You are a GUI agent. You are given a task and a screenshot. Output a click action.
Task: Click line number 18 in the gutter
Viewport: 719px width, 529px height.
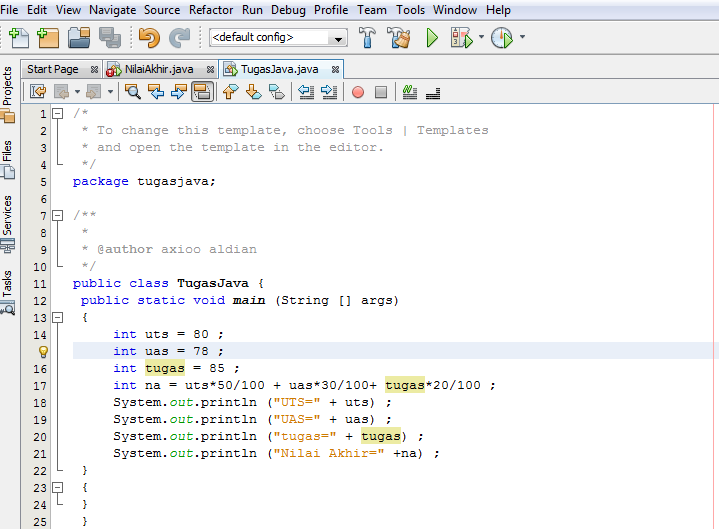pyautogui.click(x=40, y=403)
